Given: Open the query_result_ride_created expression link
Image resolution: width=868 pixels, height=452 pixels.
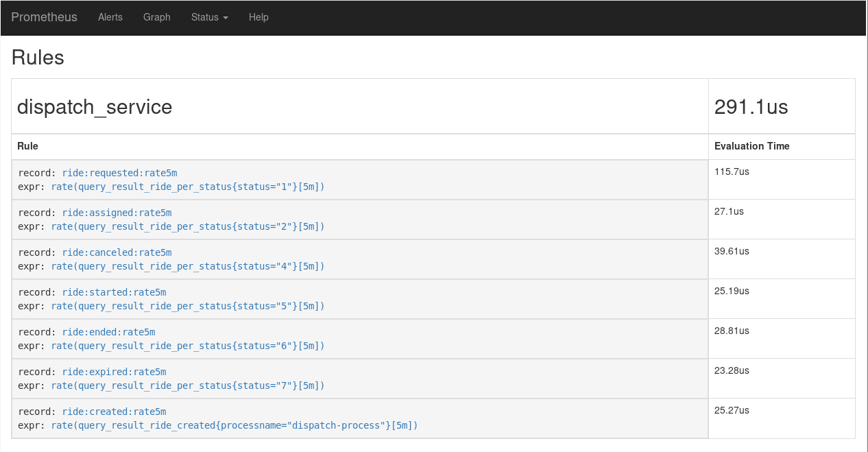Looking at the screenshot, I should coord(234,425).
